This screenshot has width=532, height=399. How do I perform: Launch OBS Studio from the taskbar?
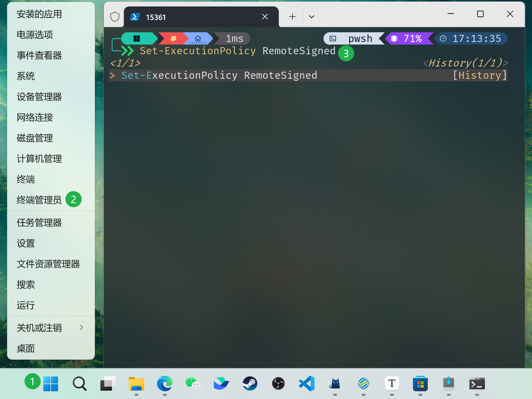pos(278,384)
